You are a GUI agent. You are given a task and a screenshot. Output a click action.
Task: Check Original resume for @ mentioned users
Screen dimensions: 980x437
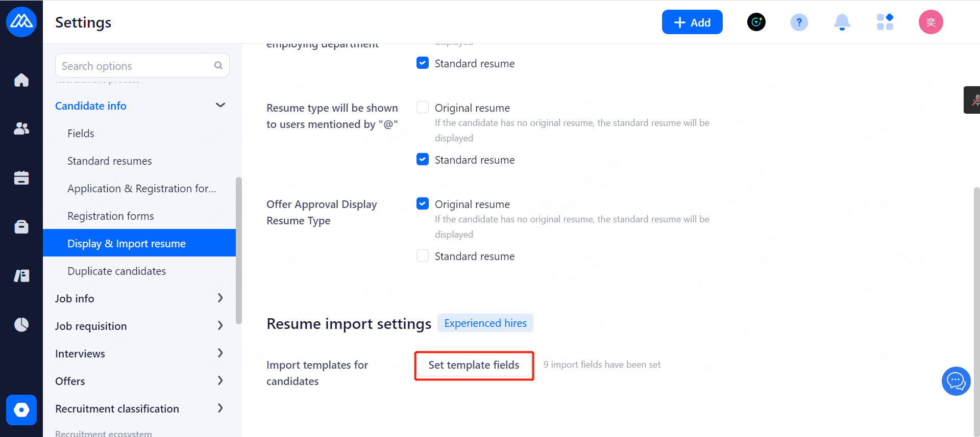coord(423,108)
